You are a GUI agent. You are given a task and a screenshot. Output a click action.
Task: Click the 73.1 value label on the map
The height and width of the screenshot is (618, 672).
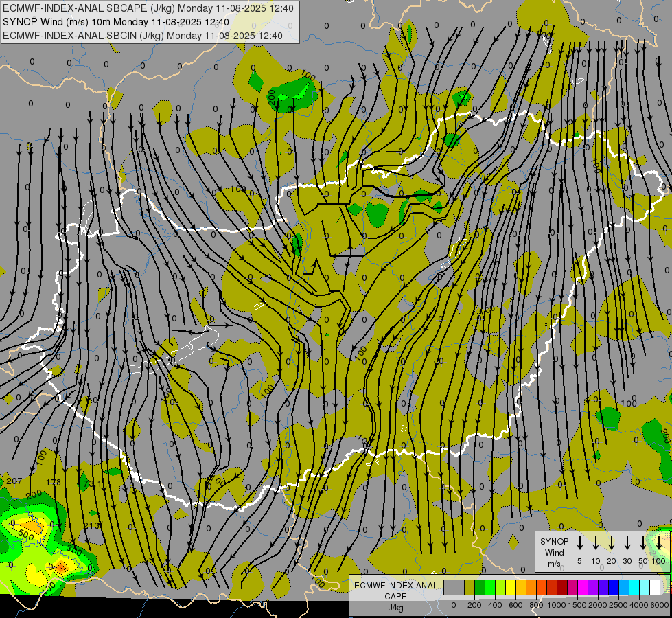pyautogui.click(x=92, y=484)
